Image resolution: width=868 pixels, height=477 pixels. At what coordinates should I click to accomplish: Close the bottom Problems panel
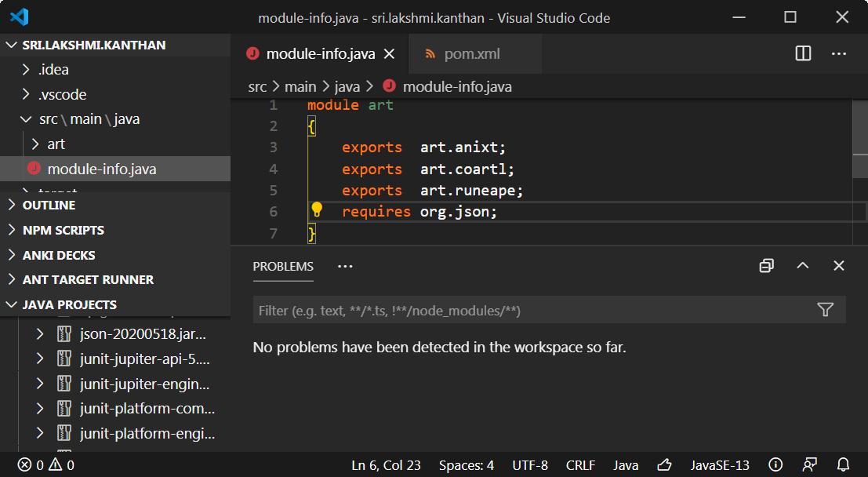pyautogui.click(x=839, y=266)
